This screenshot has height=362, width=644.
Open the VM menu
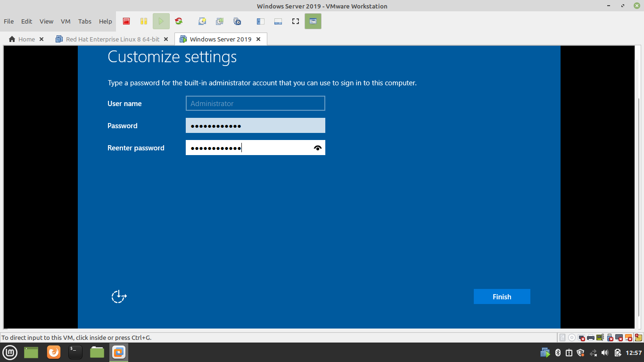click(66, 21)
